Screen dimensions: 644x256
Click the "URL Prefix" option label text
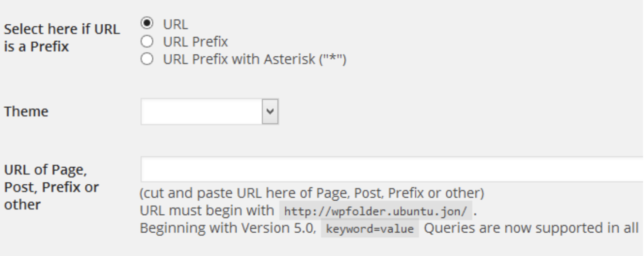195,42
